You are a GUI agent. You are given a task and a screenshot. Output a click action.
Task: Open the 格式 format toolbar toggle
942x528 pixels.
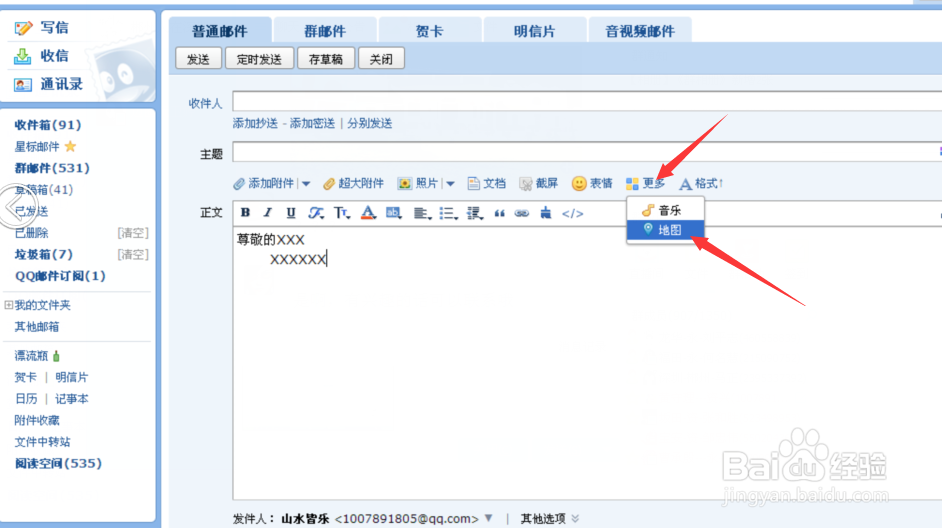[700, 183]
